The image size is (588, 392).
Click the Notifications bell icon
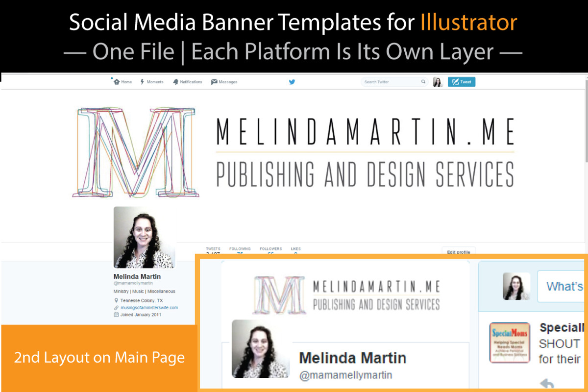[x=175, y=82]
